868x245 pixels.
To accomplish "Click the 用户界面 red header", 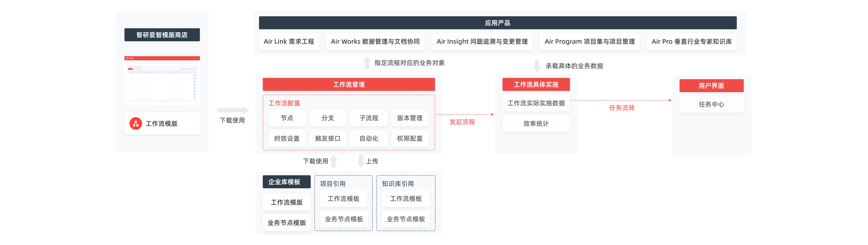I will [x=711, y=86].
